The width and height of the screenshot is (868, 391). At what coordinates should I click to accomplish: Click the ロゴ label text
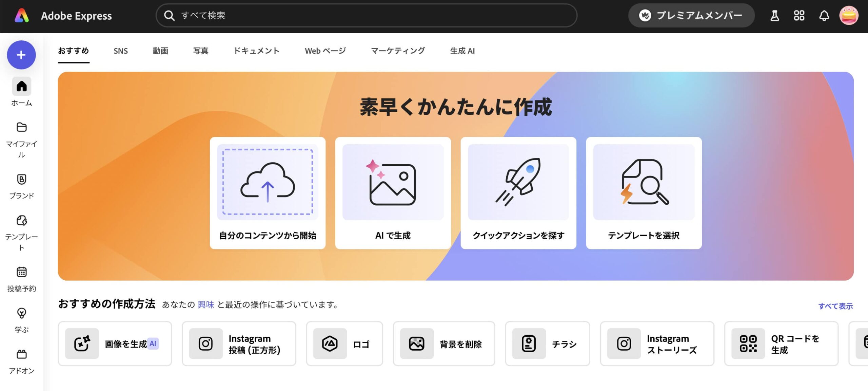[x=361, y=344]
